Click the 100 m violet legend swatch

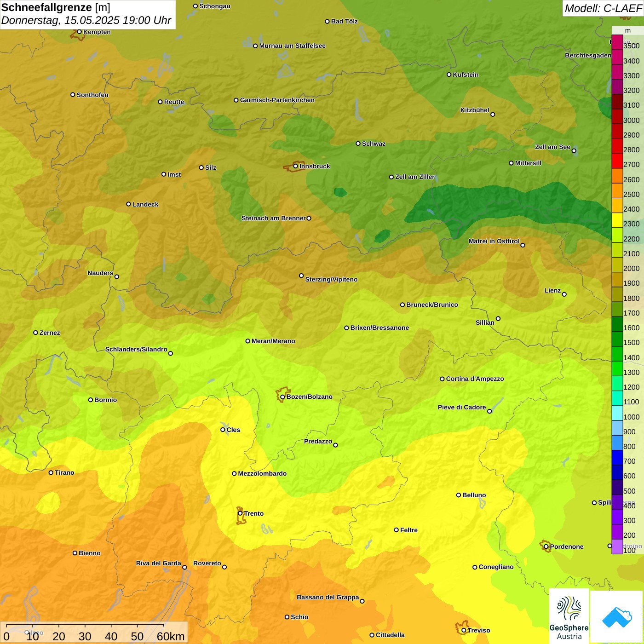pyautogui.click(x=617, y=546)
